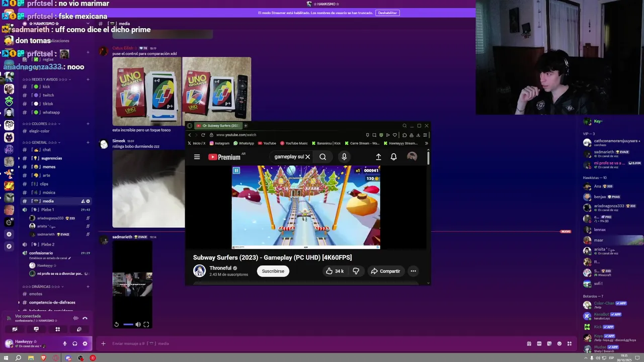The image size is (644, 362).
Task: Collapse COLORES category
Action: pos(41,124)
